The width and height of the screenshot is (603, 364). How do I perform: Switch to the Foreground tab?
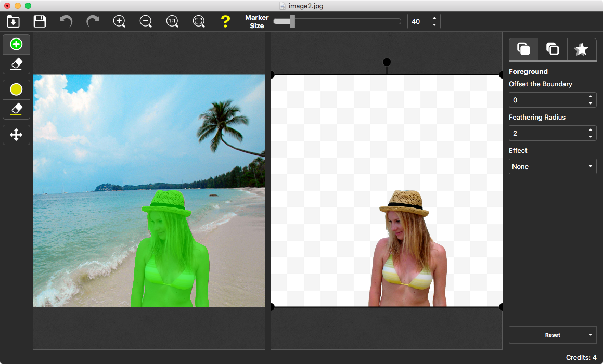523,49
